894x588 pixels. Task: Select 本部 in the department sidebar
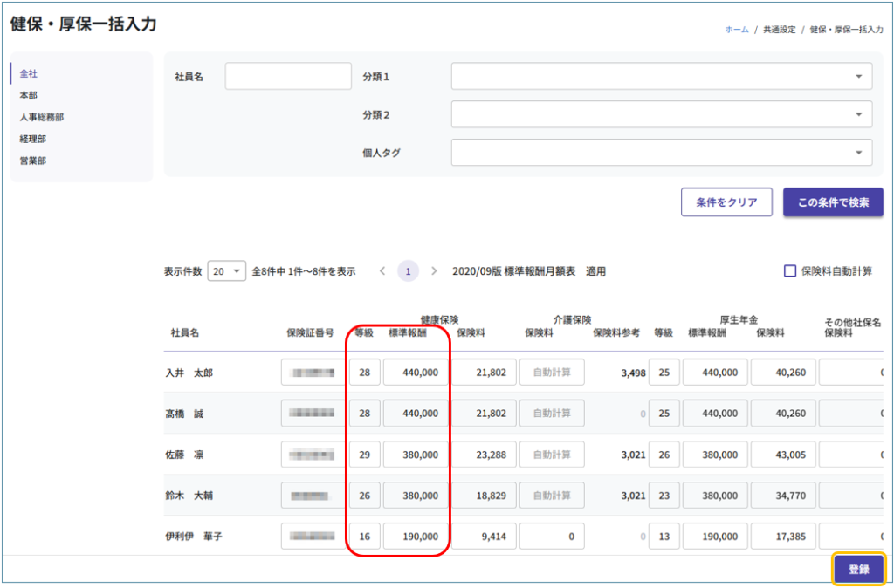point(29,95)
